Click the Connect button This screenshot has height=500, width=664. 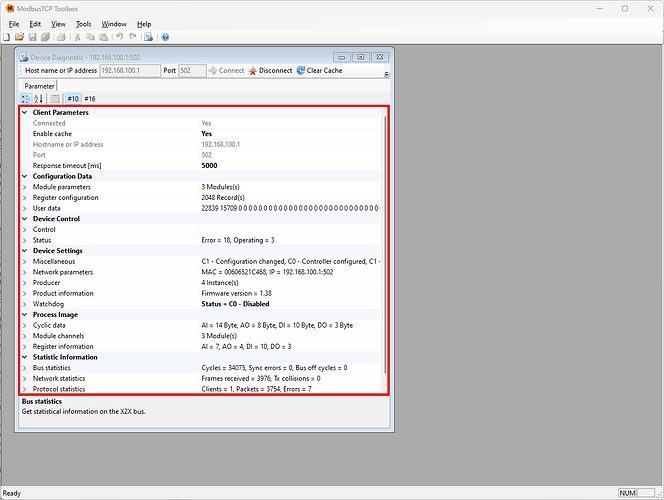coord(227,71)
